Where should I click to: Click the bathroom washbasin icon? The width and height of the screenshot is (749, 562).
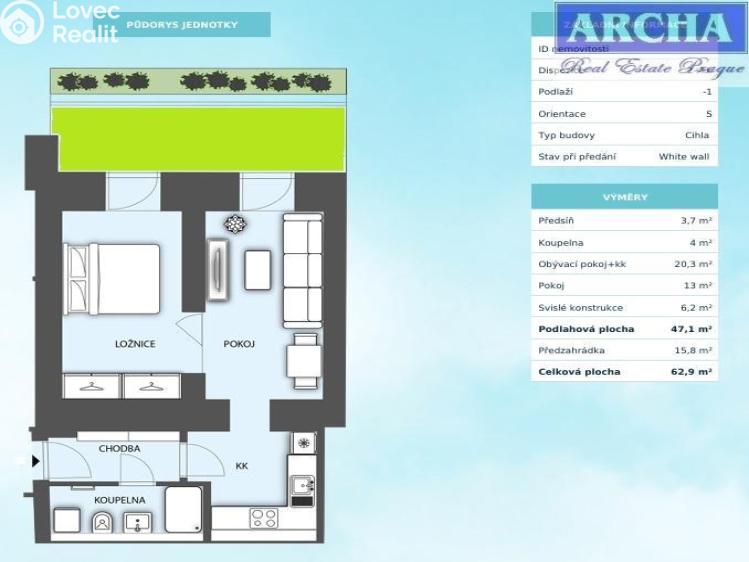138,523
